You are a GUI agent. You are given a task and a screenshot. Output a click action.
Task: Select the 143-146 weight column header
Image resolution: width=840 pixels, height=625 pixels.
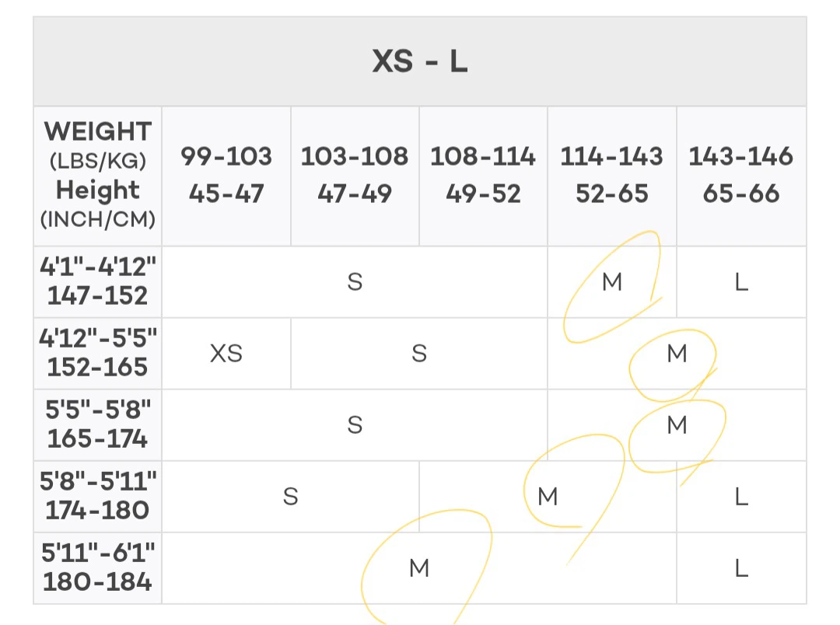[x=741, y=176]
